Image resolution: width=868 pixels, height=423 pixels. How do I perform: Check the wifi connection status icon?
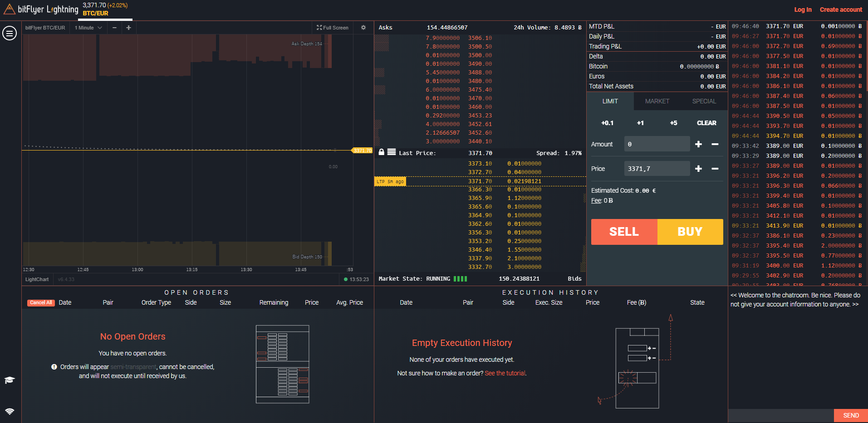10,411
